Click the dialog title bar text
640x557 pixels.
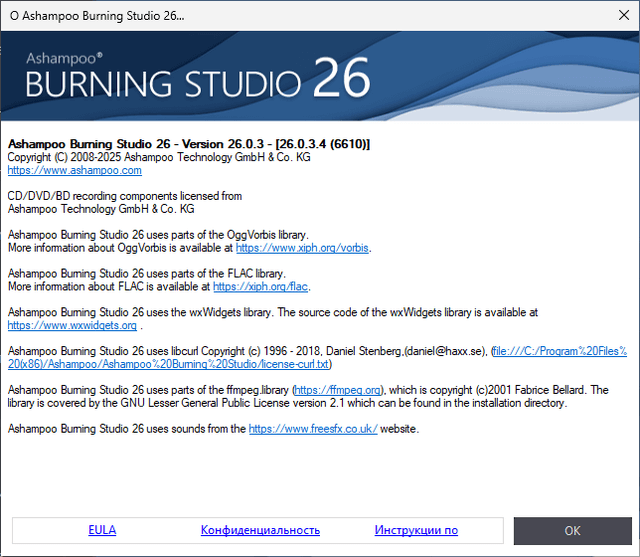point(97,16)
